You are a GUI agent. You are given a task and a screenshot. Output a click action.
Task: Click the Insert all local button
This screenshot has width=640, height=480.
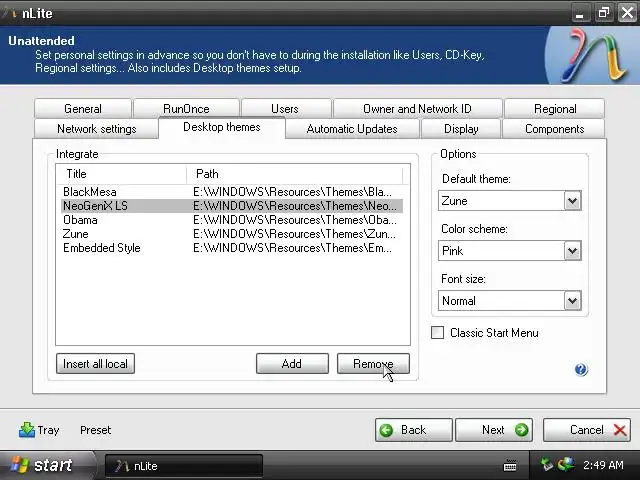pos(96,363)
